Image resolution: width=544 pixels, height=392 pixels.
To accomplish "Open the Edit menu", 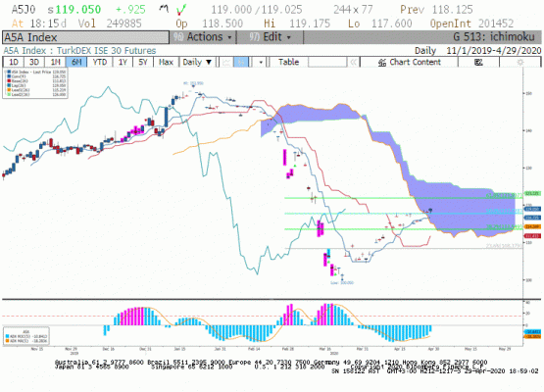I will click(270, 37).
